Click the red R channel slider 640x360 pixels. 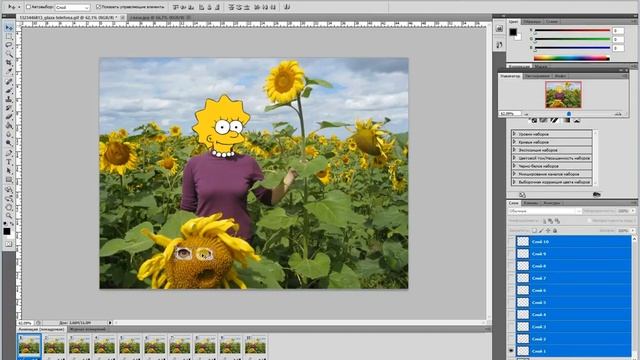click(x=572, y=31)
